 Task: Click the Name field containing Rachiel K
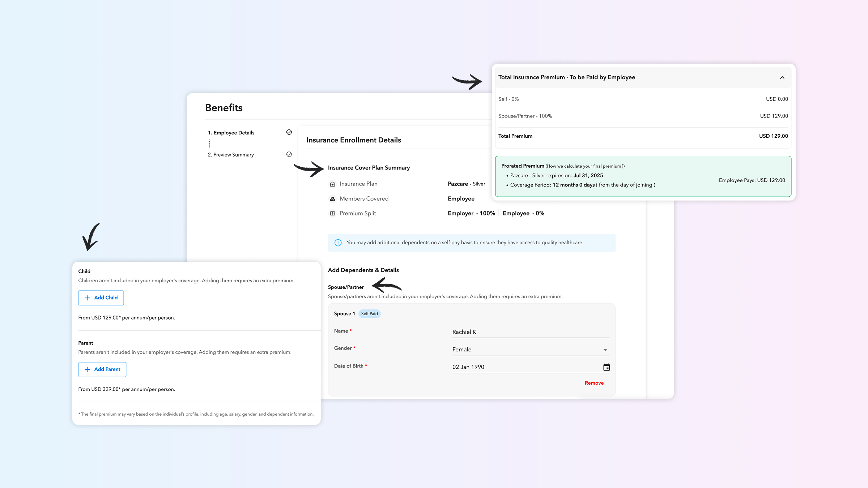pos(530,332)
